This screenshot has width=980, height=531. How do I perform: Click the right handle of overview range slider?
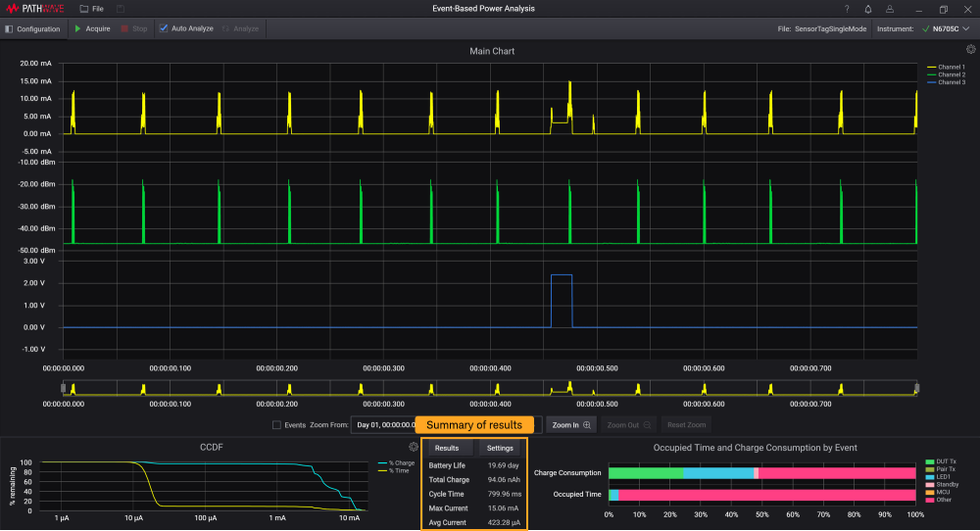916,389
